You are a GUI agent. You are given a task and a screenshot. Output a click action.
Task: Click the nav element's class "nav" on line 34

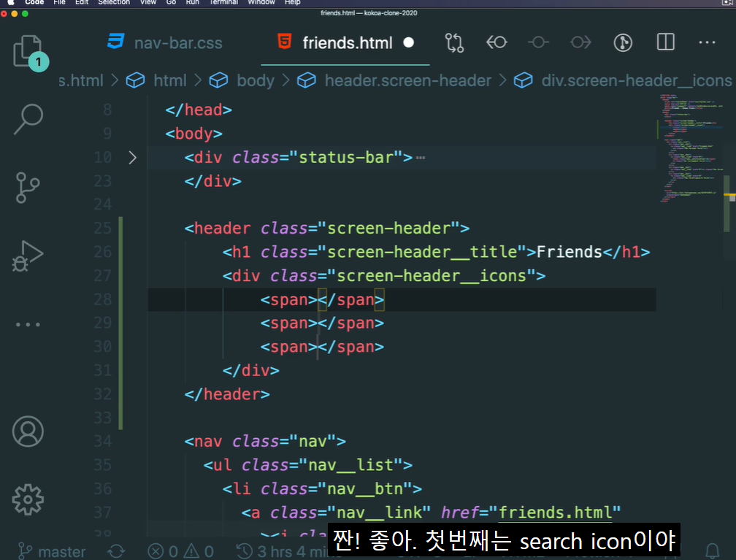[313, 441]
